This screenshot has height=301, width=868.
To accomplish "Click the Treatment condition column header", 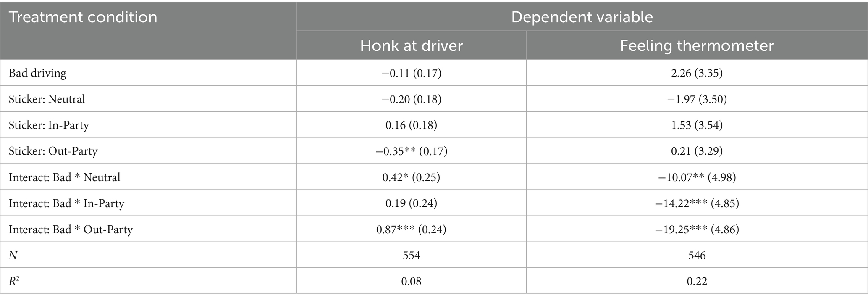I will click(83, 17).
